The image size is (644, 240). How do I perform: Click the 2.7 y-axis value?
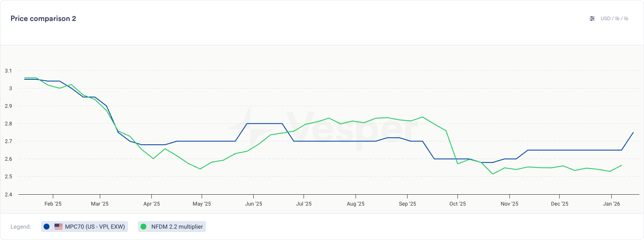(x=8, y=141)
